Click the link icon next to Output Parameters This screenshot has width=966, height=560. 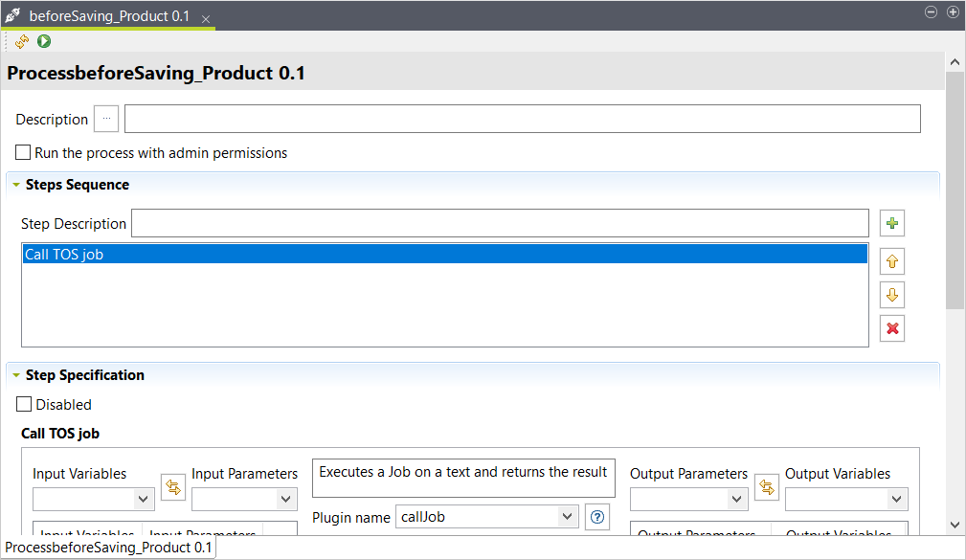tap(766, 487)
